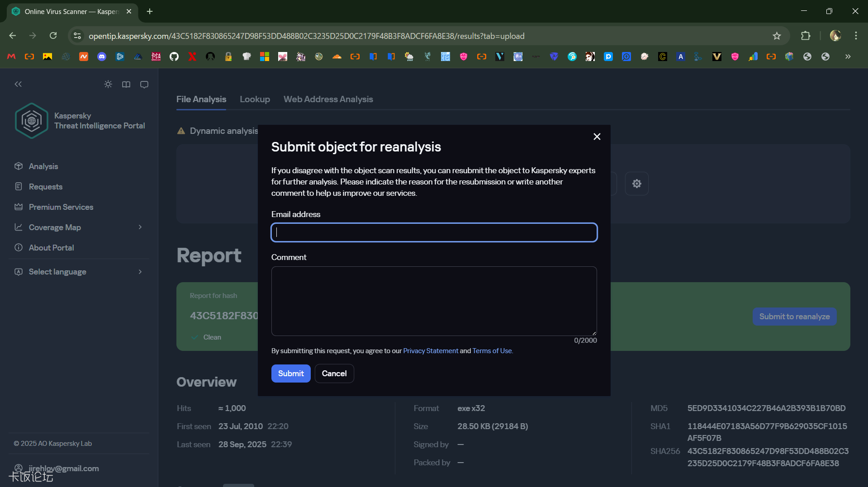Click inside the Comment text area
868x487 pixels.
[434, 301]
